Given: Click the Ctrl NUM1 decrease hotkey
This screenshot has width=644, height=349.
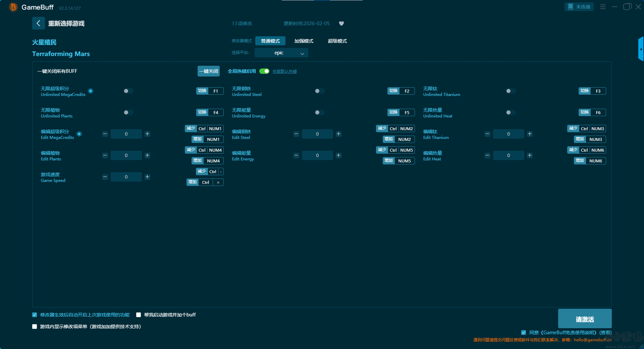Looking at the screenshot, I should click(204, 129).
